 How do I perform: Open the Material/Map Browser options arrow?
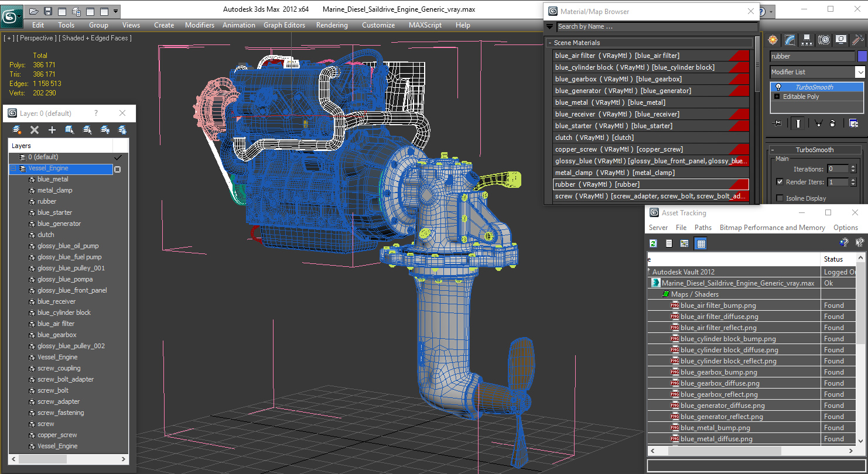coord(549,26)
